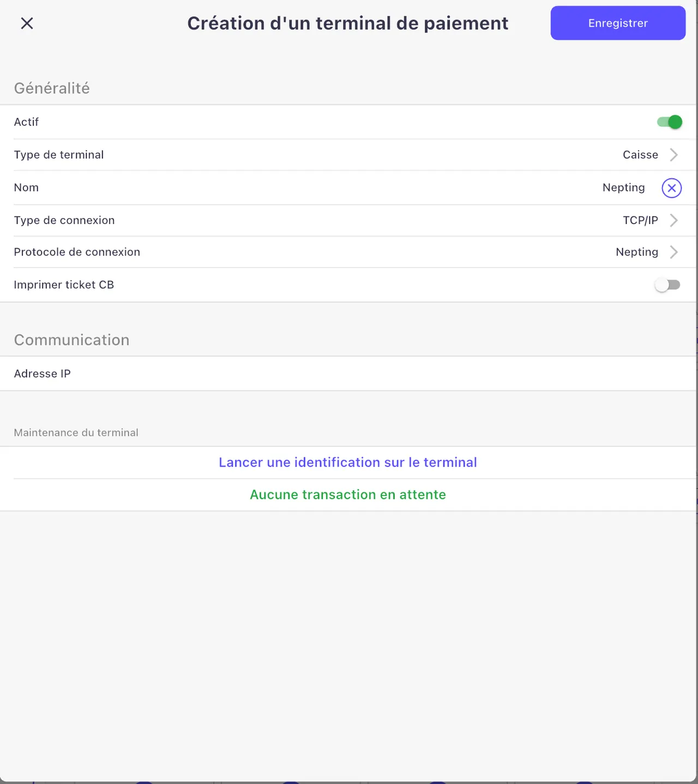Enable the Imprimer ticket CB switch

[x=667, y=285]
